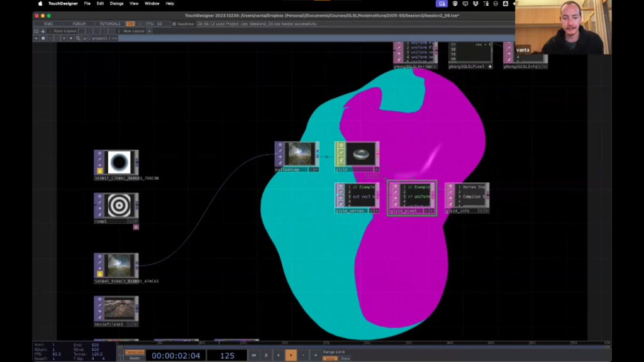Set range limit to Once
This screenshot has width=644, height=362.
click(345, 358)
